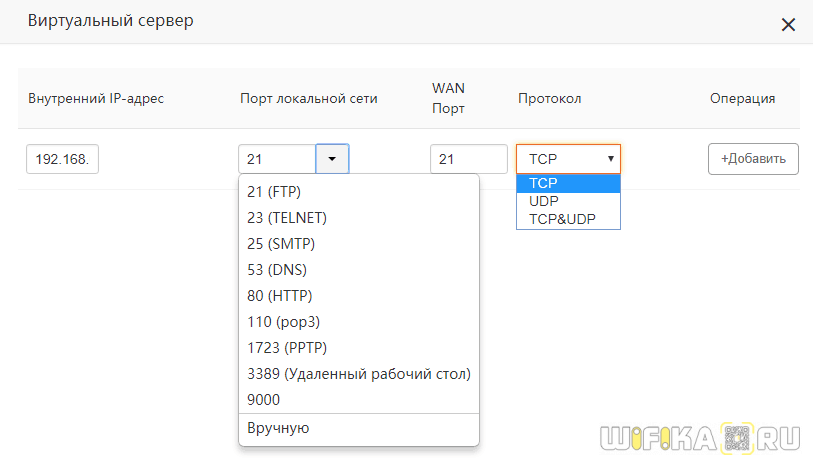Click the local port field showing 21
813x466 pixels.
tap(277, 159)
